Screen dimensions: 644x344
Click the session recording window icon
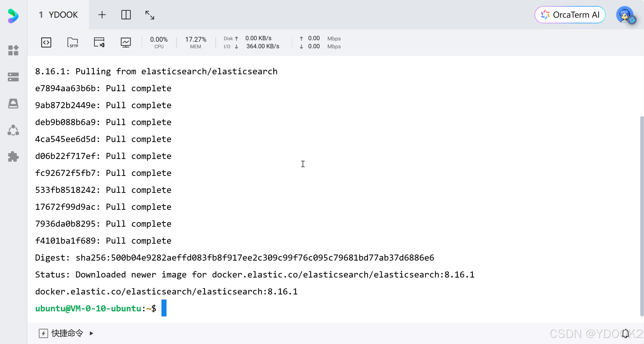(x=99, y=42)
